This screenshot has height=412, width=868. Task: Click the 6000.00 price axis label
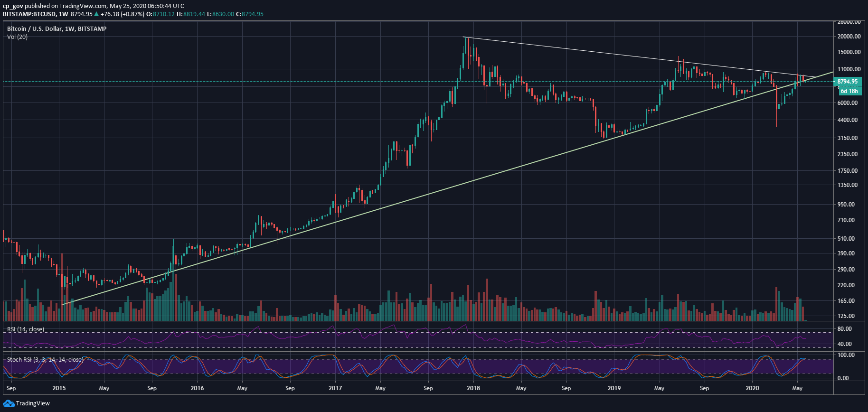tap(848, 103)
